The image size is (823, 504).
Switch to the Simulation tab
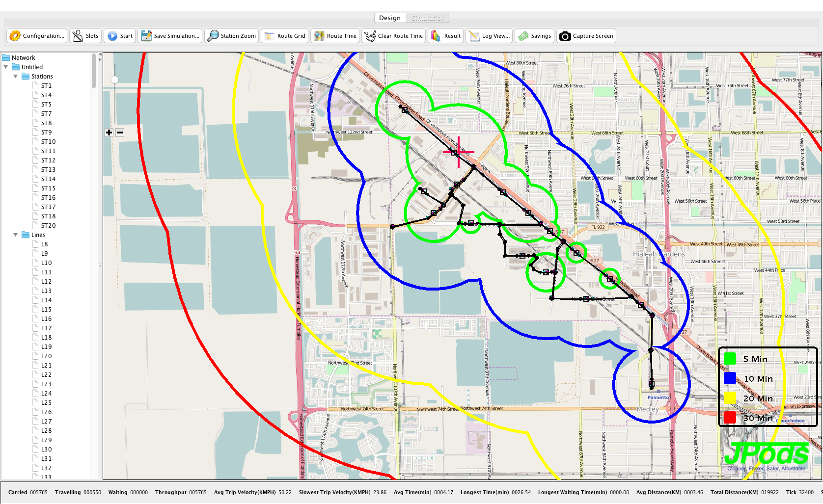point(428,18)
